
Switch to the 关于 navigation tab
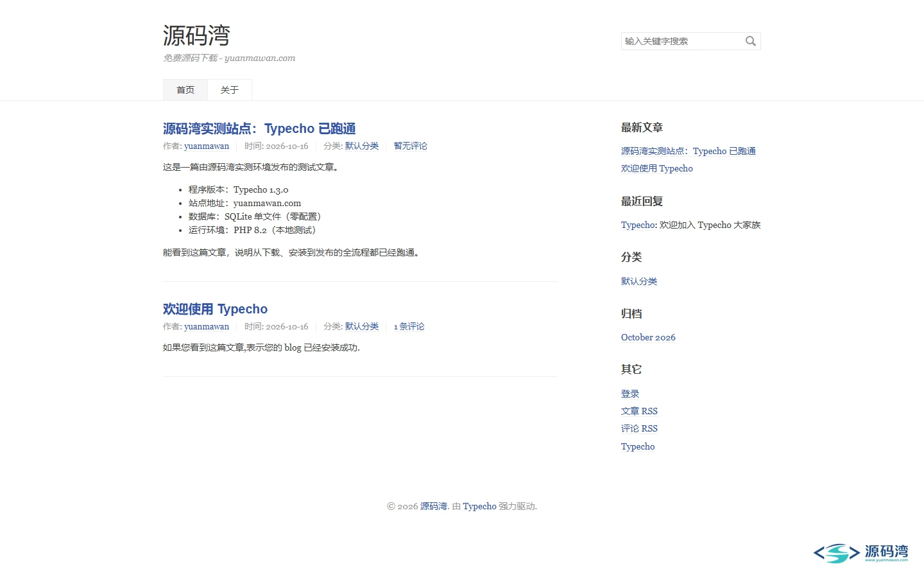click(230, 90)
